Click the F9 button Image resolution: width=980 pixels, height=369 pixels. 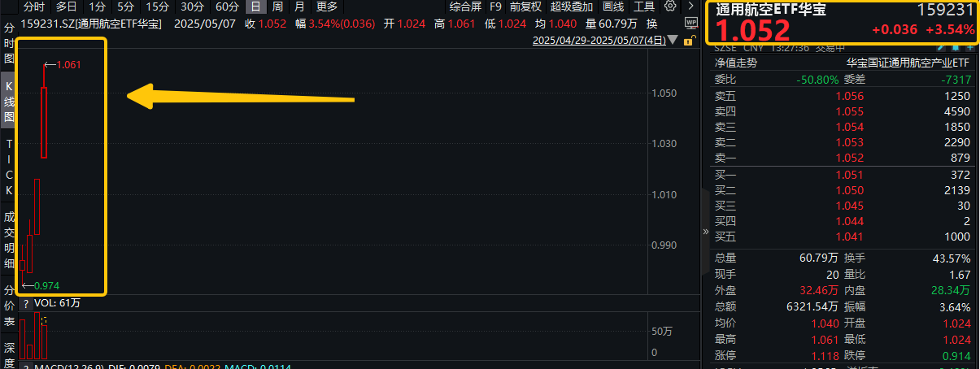pyautogui.click(x=495, y=7)
